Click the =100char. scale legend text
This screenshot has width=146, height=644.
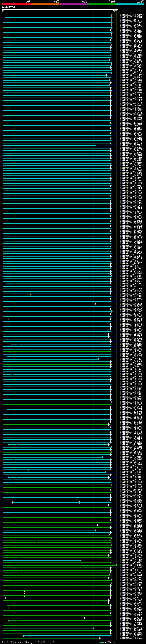111,642
